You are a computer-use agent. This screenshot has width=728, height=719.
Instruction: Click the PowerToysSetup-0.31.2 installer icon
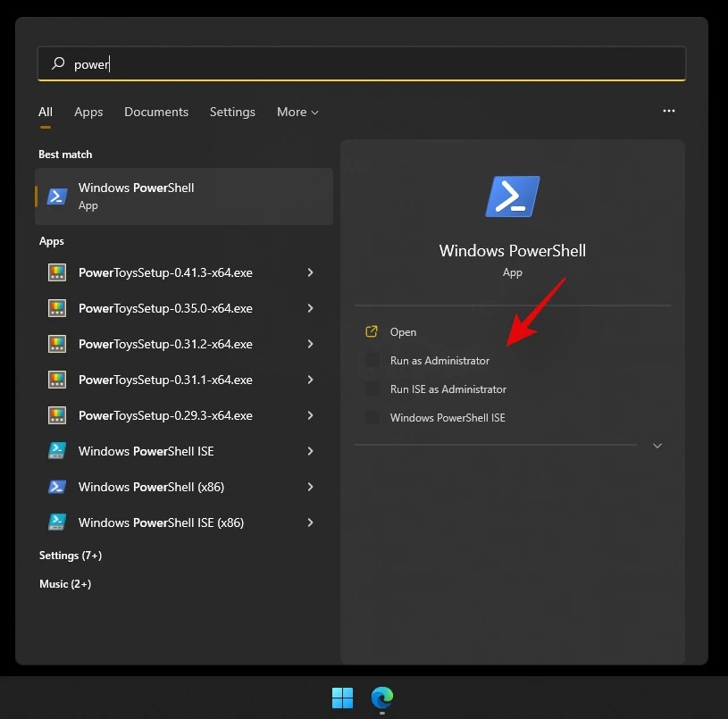(x=57, y=344)
